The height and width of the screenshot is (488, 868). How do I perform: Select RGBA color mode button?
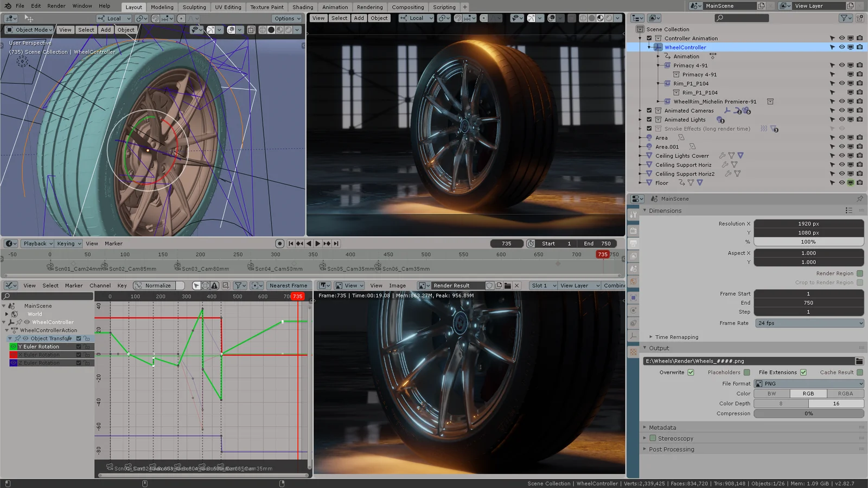tap(845, 394)
